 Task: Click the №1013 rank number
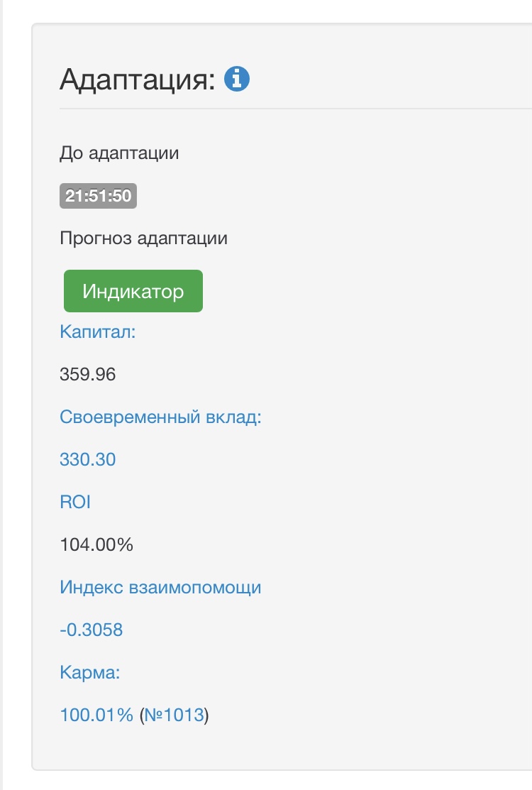(x=173, y=715)
